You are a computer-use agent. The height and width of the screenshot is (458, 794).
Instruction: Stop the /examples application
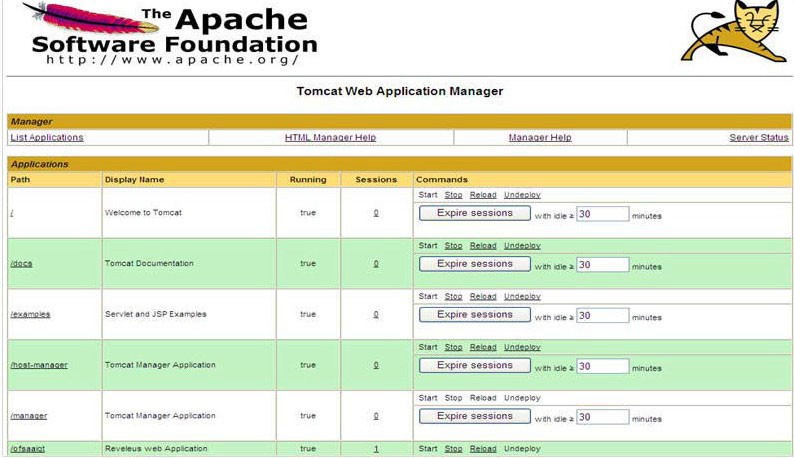[x=453, y=296]
